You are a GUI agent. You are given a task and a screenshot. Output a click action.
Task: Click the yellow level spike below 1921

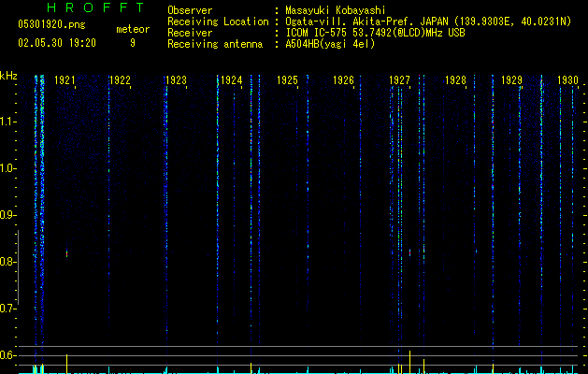coord(66,364)
